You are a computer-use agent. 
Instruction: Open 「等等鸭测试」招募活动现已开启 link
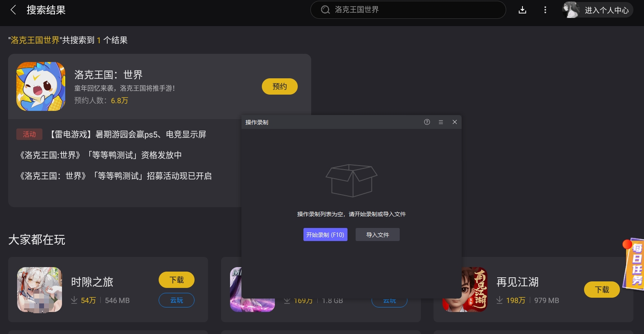(115, 176)
